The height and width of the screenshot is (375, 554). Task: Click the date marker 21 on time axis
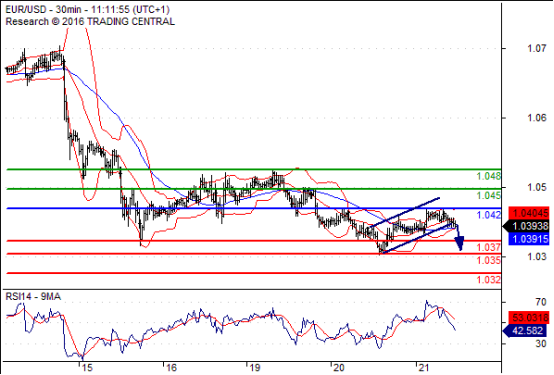[423, 368]
